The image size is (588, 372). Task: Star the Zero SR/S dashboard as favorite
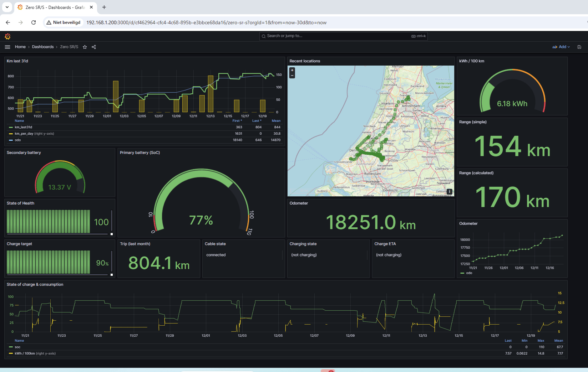[x=85, y=47]
